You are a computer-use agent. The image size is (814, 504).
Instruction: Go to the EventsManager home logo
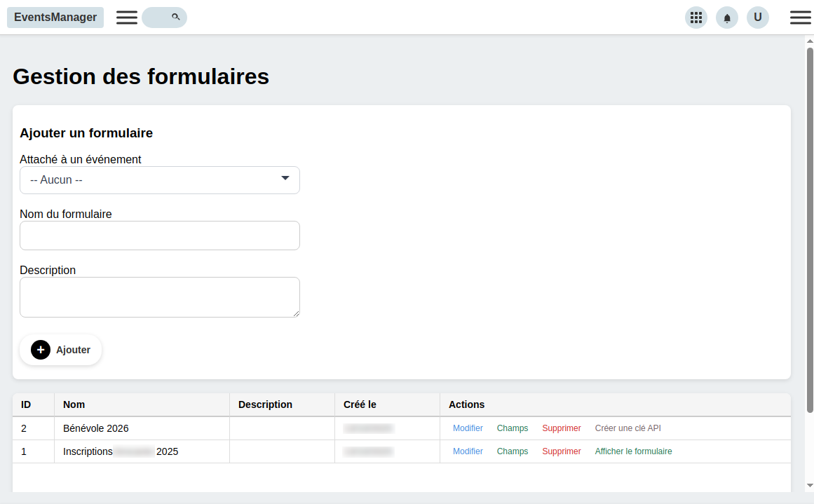[x=55, y=18]
